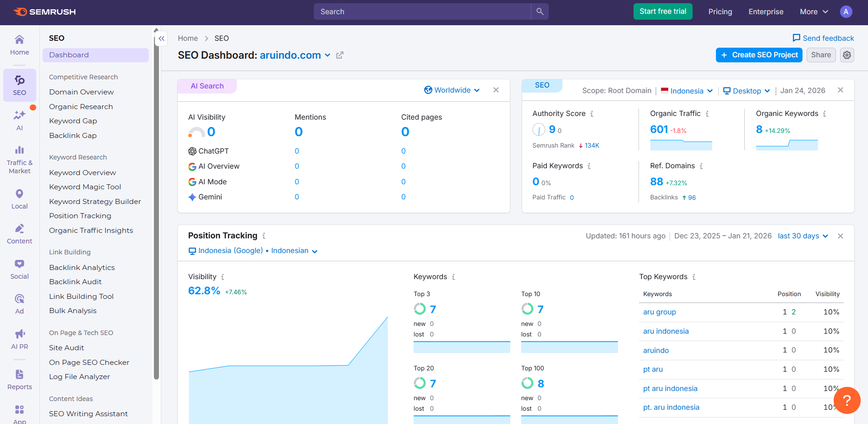Open the Send feedback link
This screenshot has width=868, height=424.
(823, 38)
